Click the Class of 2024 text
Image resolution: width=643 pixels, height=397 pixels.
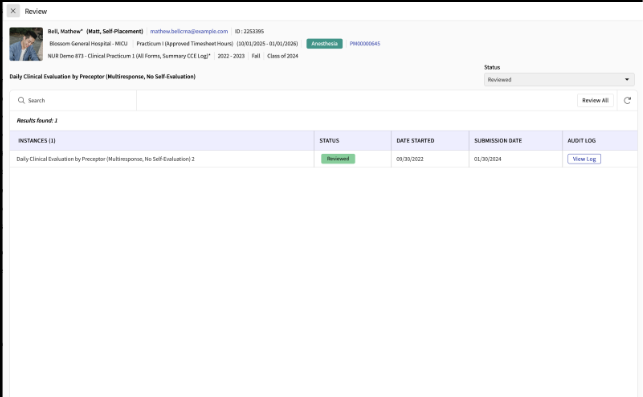(283, 56)
